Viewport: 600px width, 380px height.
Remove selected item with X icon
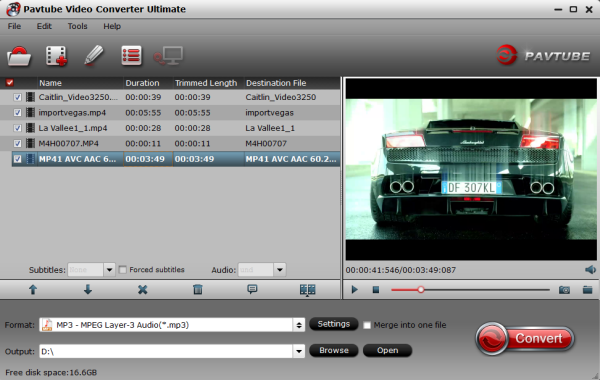click(x=142, y=290)
